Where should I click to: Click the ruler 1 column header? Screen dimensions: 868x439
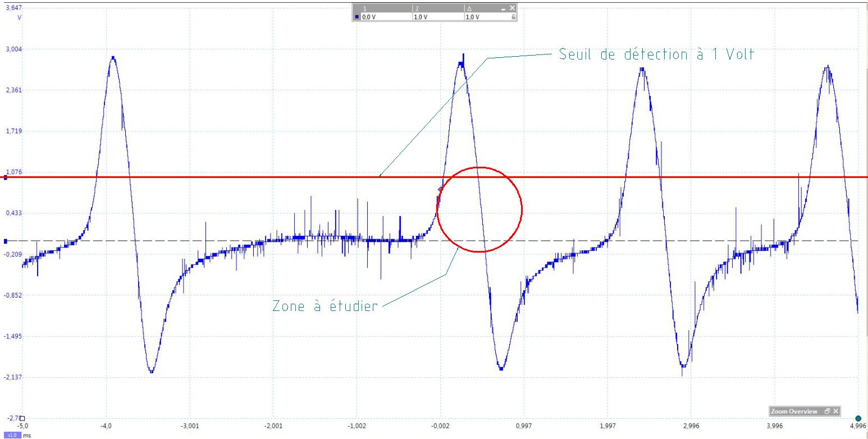pos(382,8)
